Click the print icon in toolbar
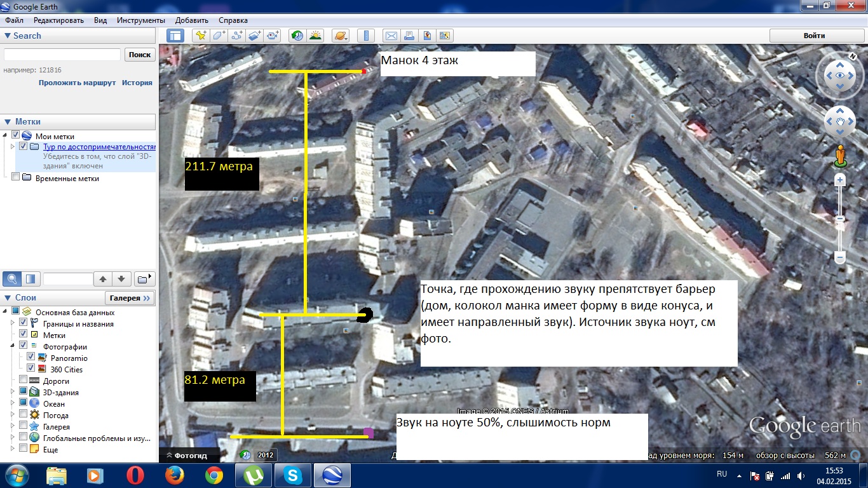Image resolution: width=868 pixels, height=488 pixels. (409, 36)
